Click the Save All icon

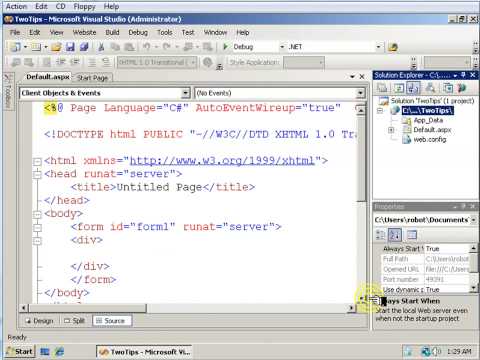[x=84, y=47]
